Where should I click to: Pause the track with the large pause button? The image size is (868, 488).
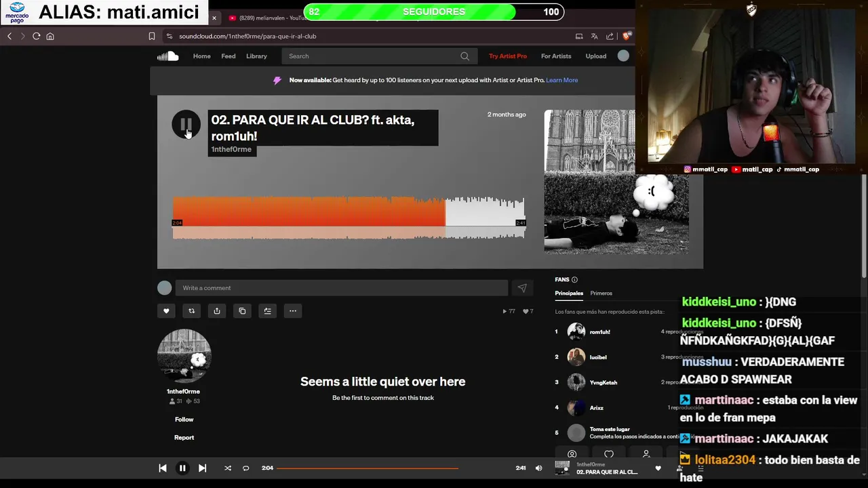coord(186,125)
